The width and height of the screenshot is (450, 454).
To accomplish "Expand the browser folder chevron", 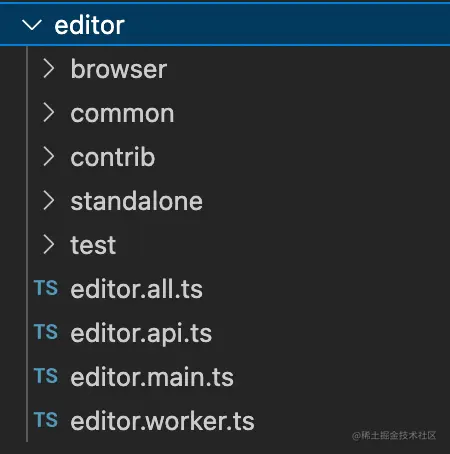I will (x=49, y=69).
